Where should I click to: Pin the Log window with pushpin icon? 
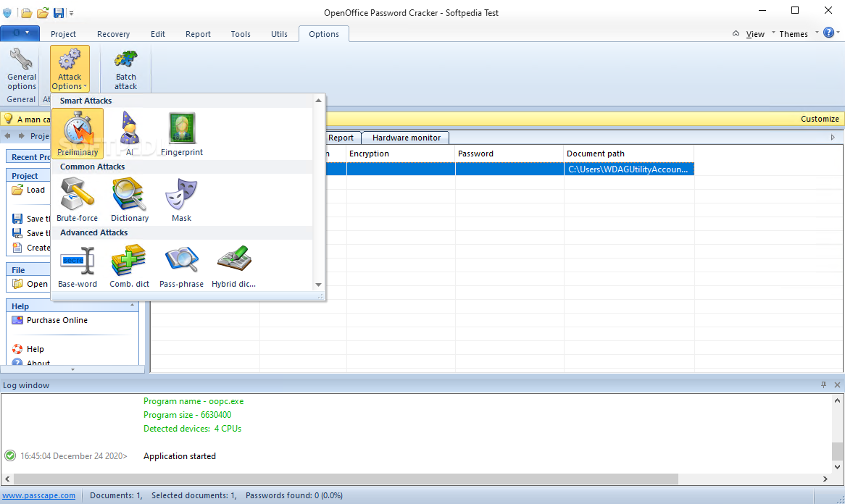pos(823,385)
